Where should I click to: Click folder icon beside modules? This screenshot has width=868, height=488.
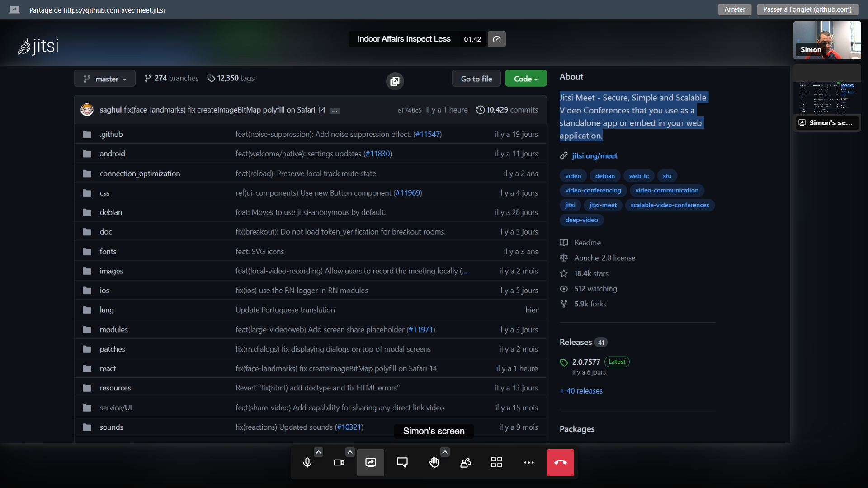(x=87, y=330)
